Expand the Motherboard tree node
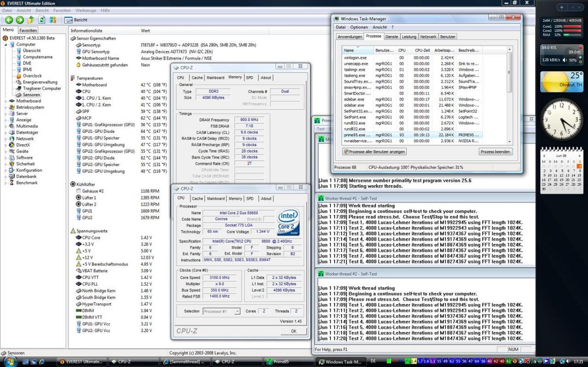 (6, 101)
